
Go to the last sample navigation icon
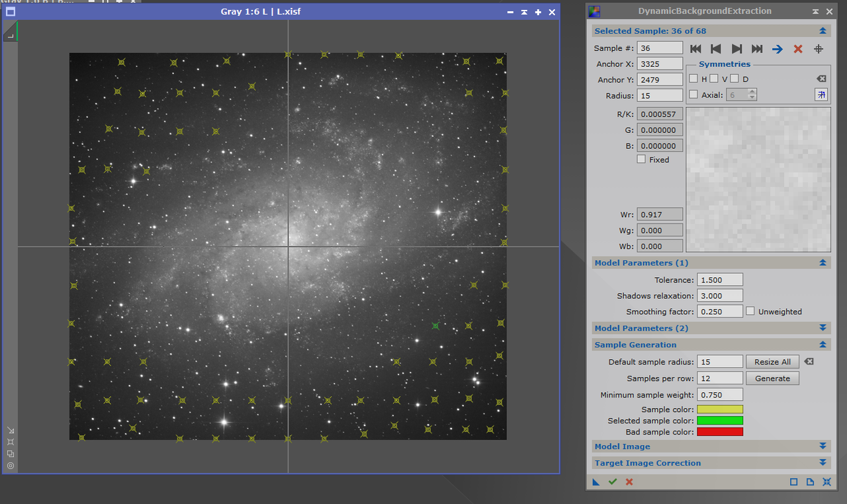[x=756, y=48]
